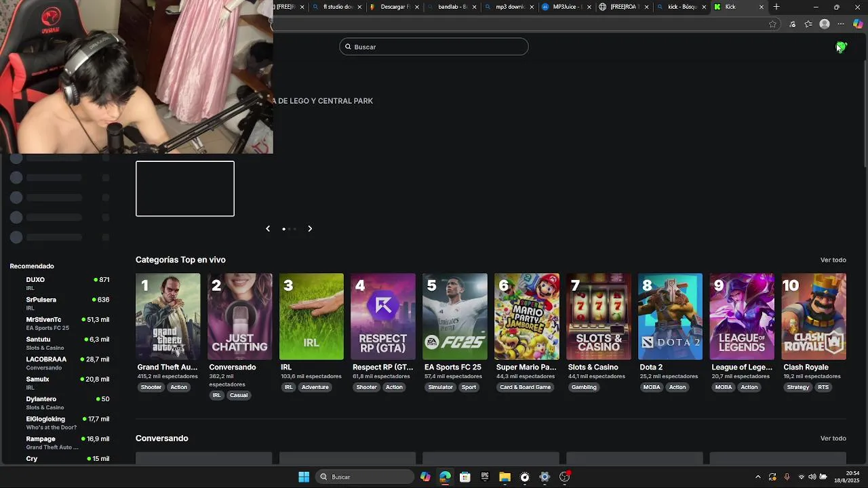The width and height of the screenshot is (868, 488).
Task: Open browser settings and more menu
Action: tap(841, 24)
